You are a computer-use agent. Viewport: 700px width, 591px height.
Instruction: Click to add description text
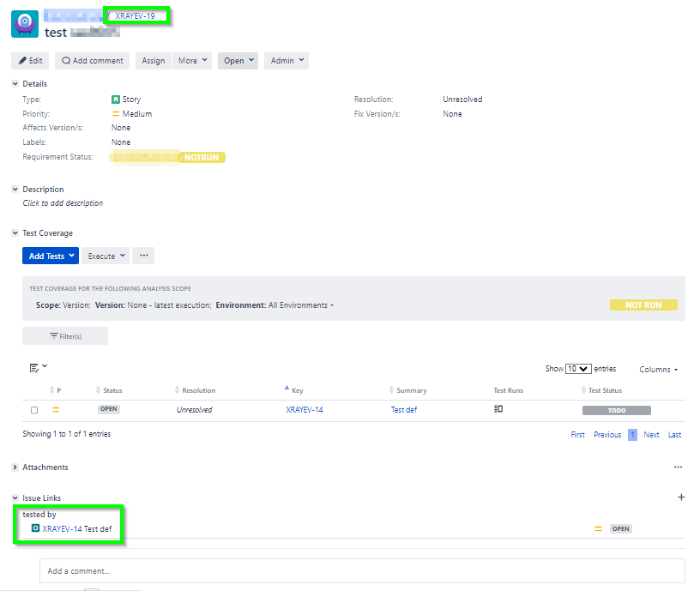(x=63, y=203)
